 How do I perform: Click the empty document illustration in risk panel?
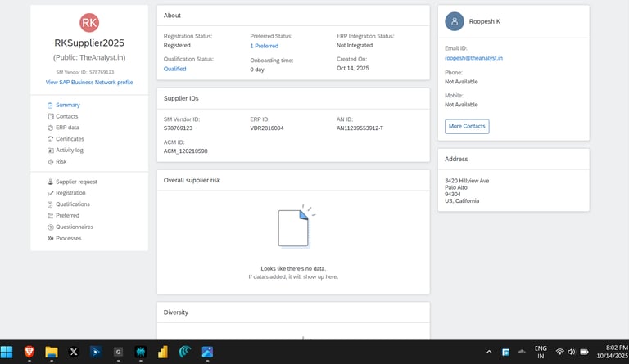pyautogui.click(x=296, y=227)
